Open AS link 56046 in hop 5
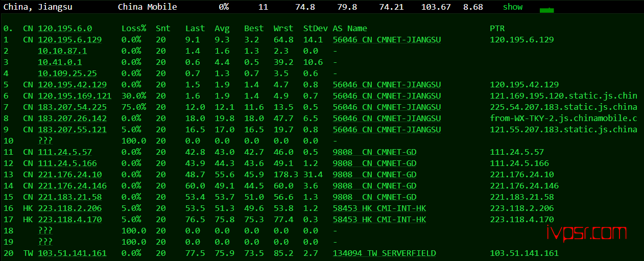This screenshot has height=261, width=644. pyautogui.click(x=387, y=85)
